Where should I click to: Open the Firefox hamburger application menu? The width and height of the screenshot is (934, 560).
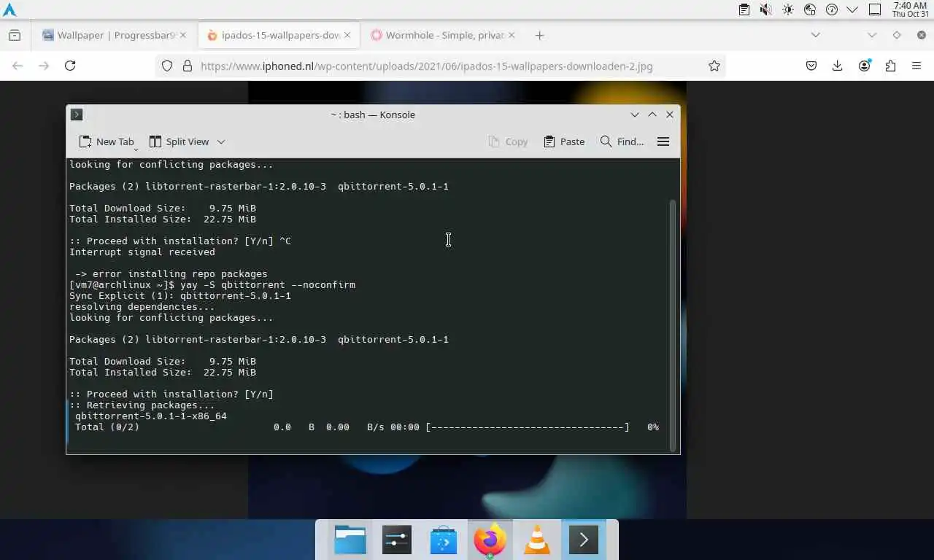[x=916, y=66]
